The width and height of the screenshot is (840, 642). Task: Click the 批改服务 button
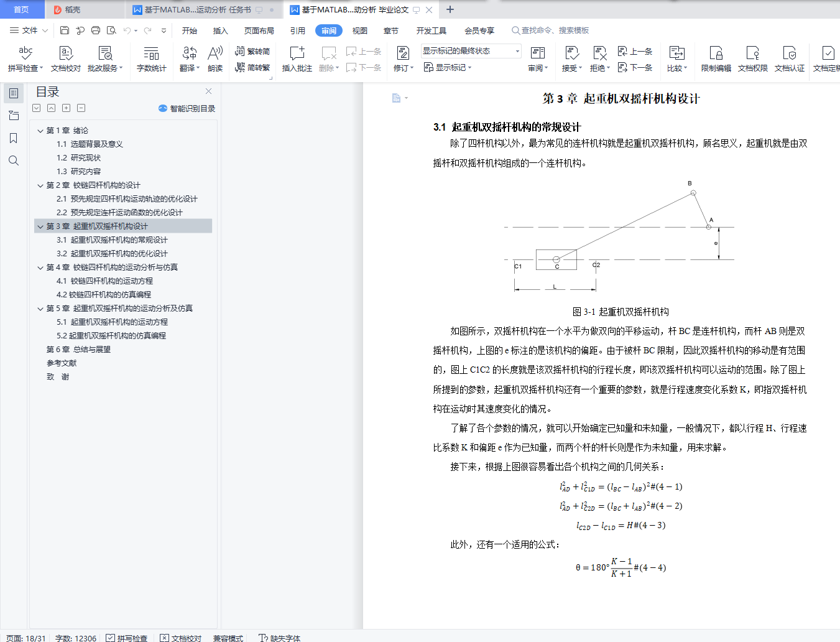(105, 59)
